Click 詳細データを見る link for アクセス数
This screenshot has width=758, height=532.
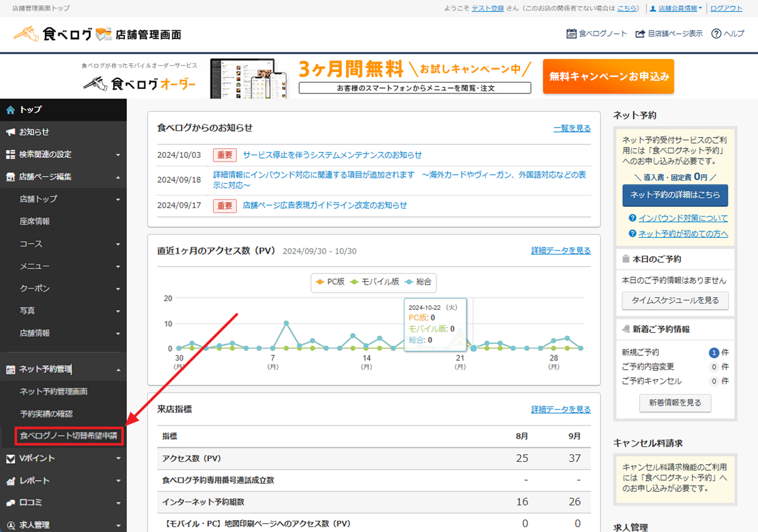561,251
